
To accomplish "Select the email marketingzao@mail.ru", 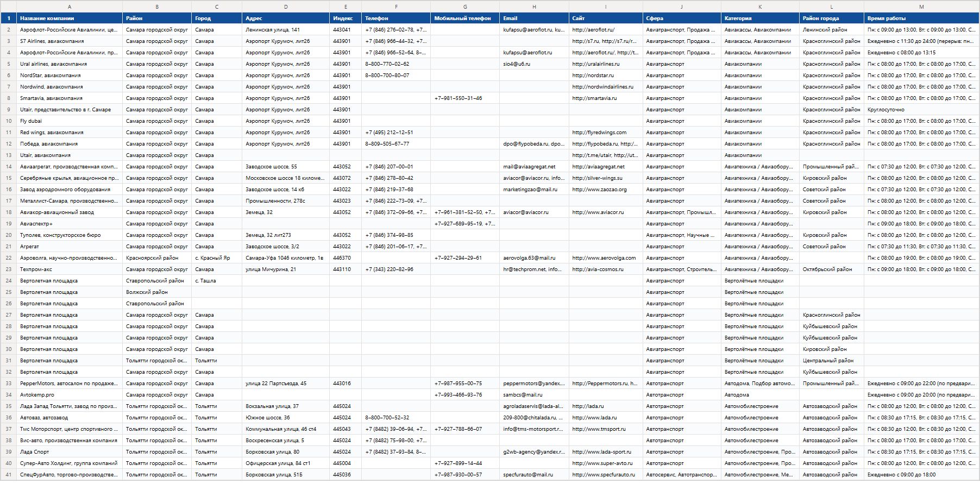I will pyautogui.click(x=534, y=190).
